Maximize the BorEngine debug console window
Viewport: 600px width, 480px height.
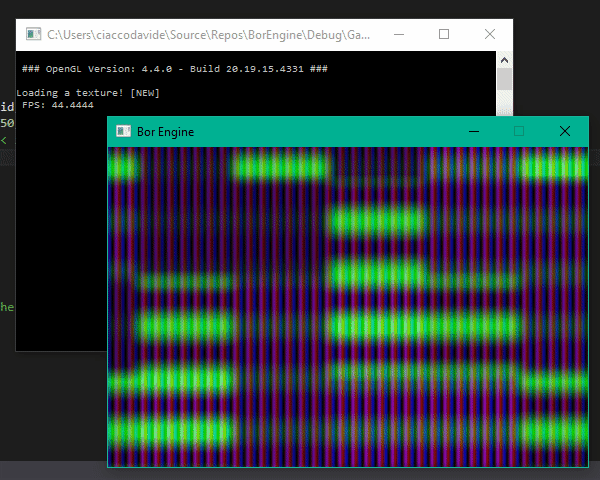click(x=444, y=34)
